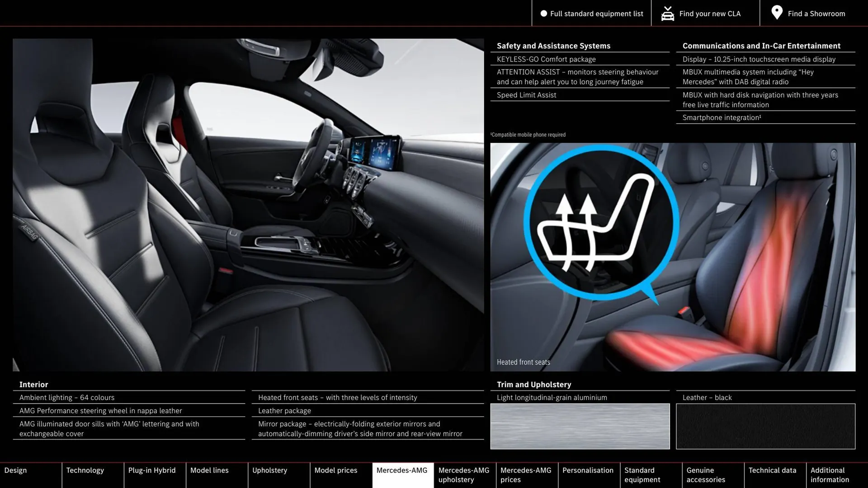Click the car transporter icon beside Find your new CLA

(667, 13)
